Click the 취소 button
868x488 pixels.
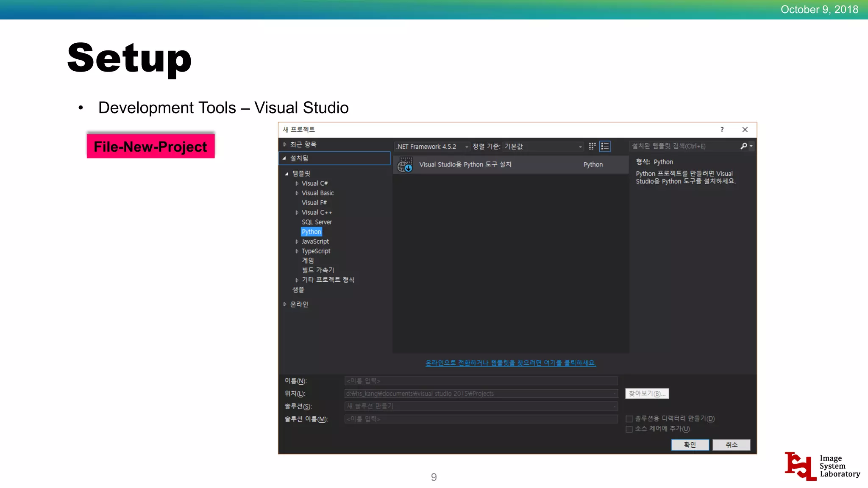(x=732, y=445)
